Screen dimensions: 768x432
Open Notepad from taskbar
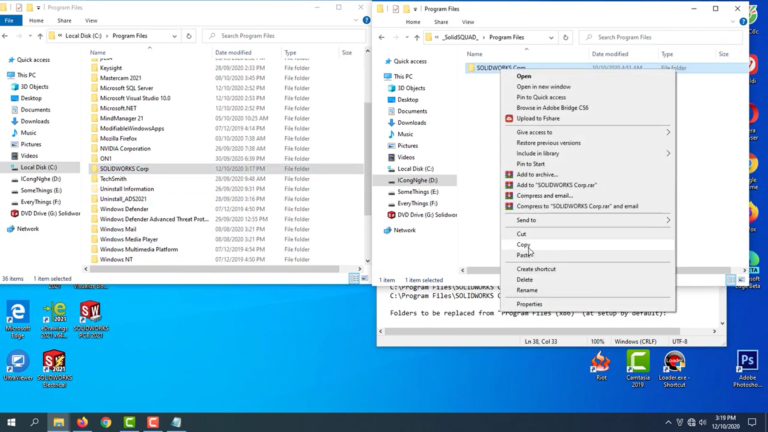tap(176, 422)
